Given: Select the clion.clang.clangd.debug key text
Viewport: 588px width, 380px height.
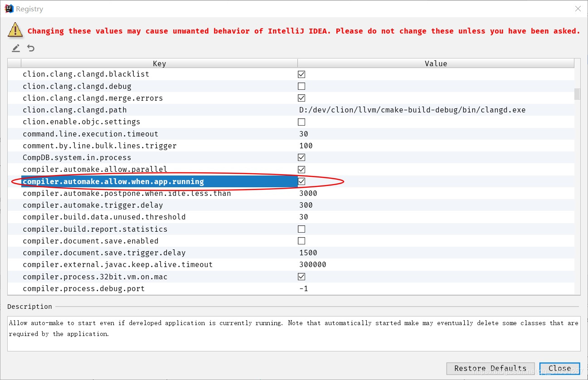Looking at the screenshot, I should 77,86.
